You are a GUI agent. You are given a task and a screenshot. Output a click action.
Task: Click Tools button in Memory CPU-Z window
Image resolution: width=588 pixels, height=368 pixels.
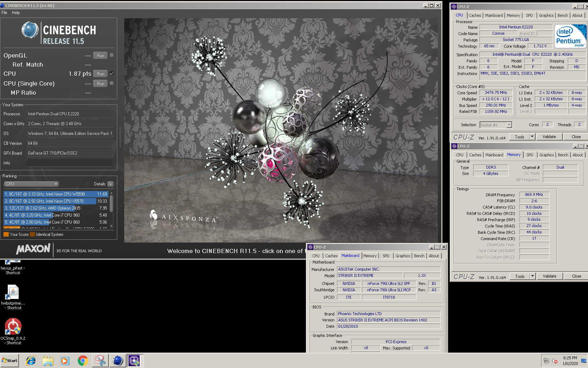(x=520, y=276)
